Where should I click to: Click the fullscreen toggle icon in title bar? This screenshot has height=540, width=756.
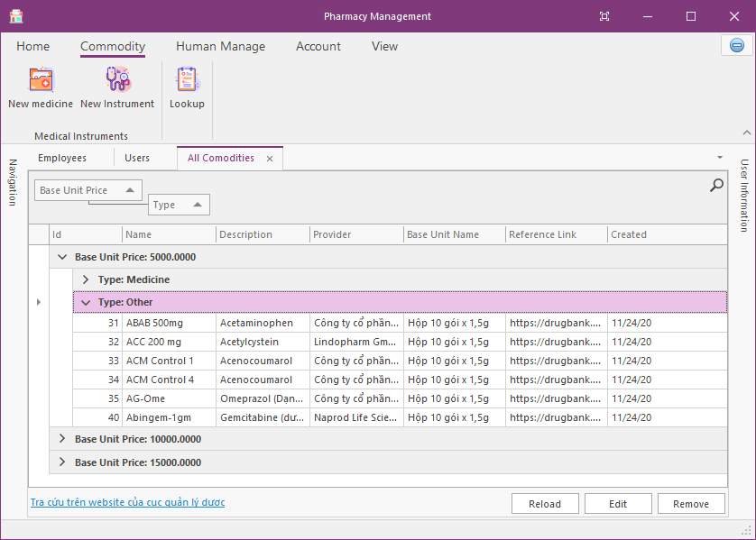point(604,15)
